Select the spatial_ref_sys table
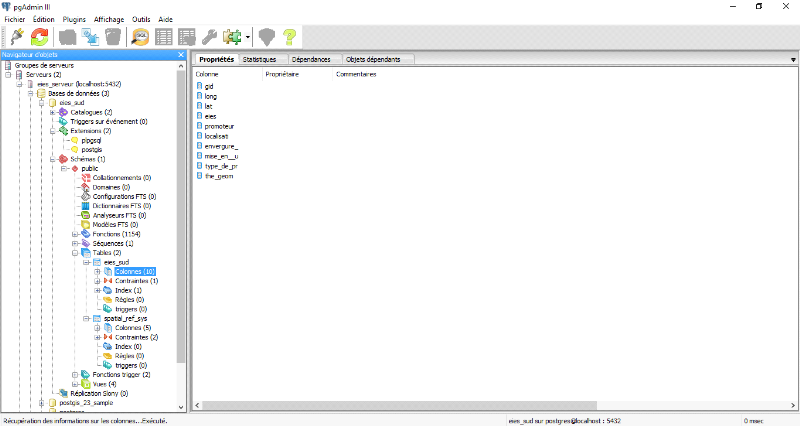800x426 pixels. coord(126,319)
